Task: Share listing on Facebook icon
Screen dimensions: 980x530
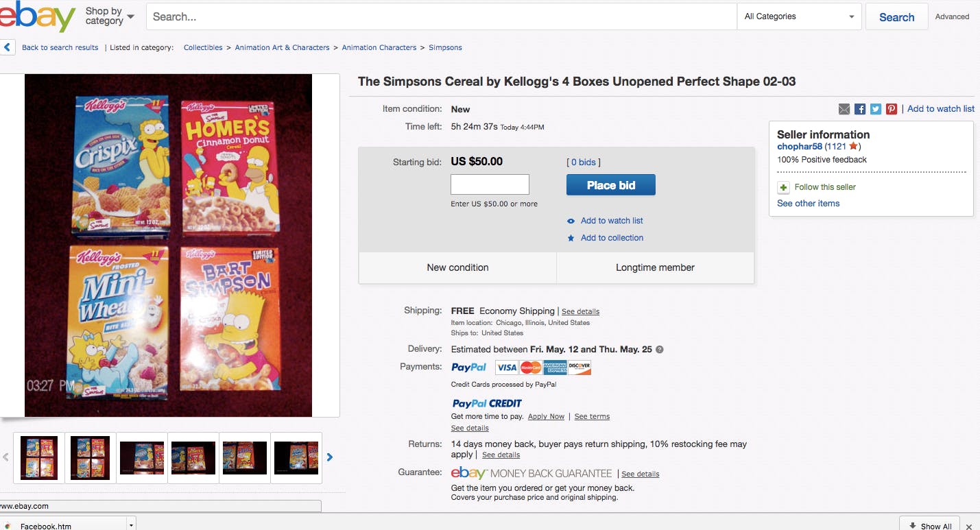Action: [860, 109]
